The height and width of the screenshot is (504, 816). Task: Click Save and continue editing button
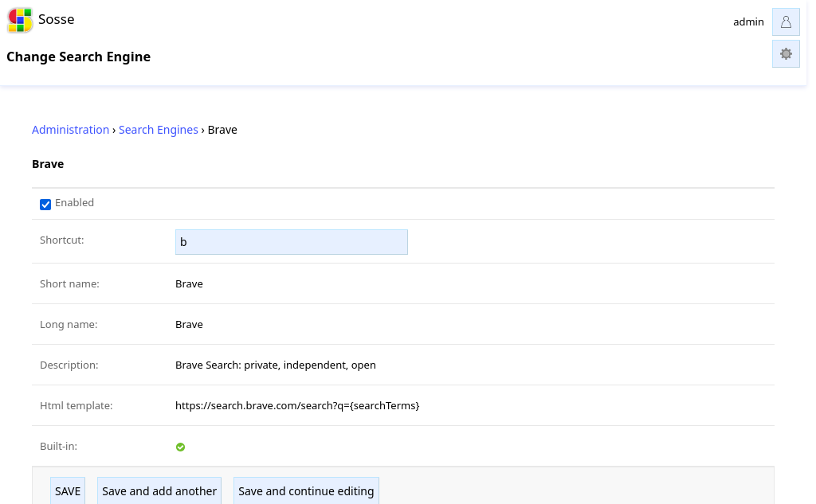tap(306, 491)
